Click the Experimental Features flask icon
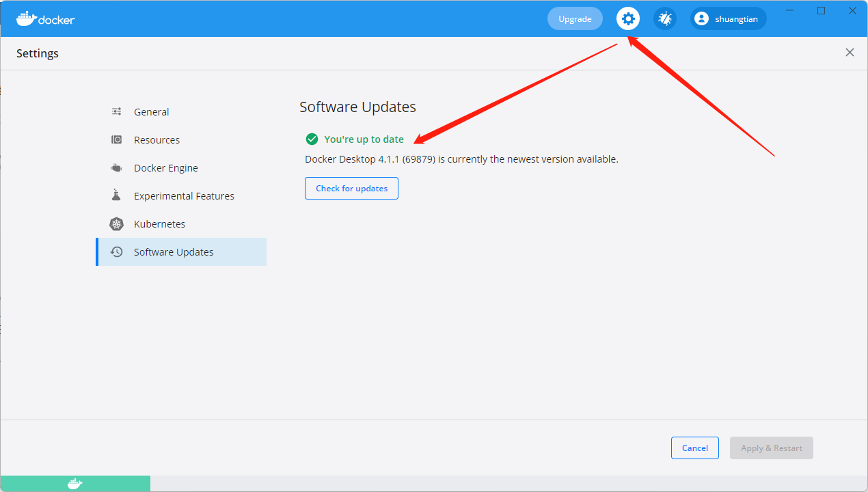This screenshot has width=868, height=492. coord(117,195)
